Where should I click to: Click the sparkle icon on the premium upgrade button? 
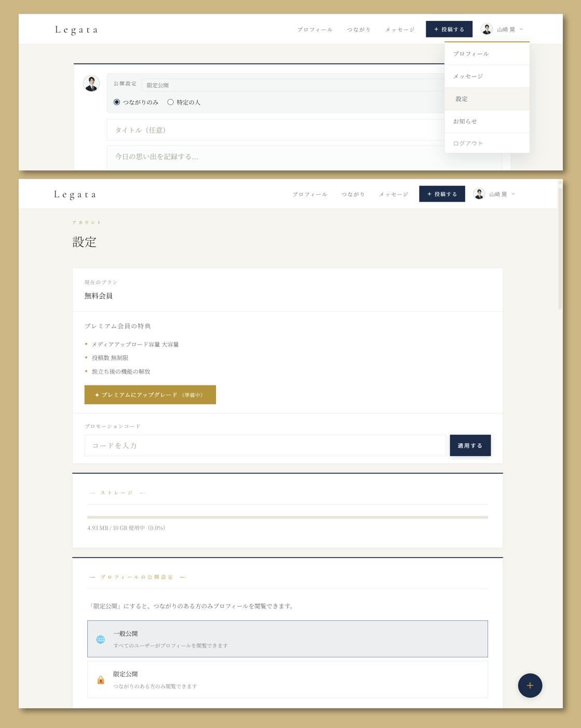click(97, 395)
